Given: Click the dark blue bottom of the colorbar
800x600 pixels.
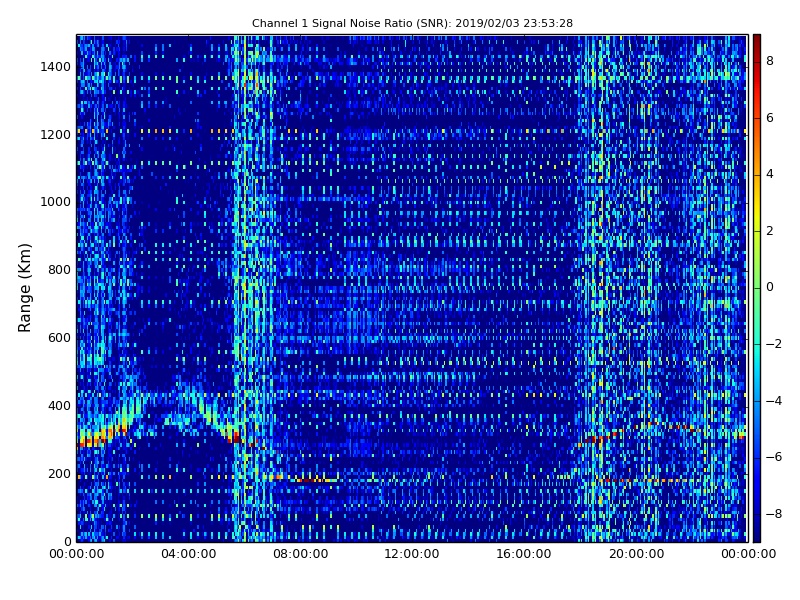Looking at the screenshot, I should [x=757, y=533].
